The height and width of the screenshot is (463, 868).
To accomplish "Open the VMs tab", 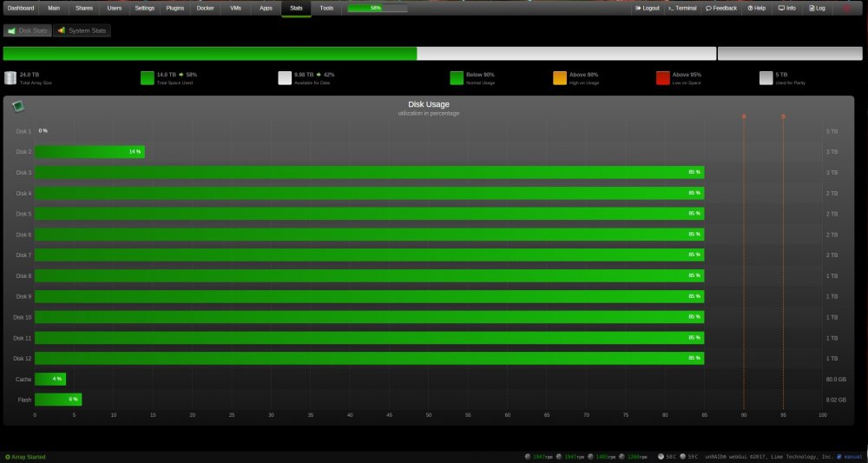I will tap(235, 9).
